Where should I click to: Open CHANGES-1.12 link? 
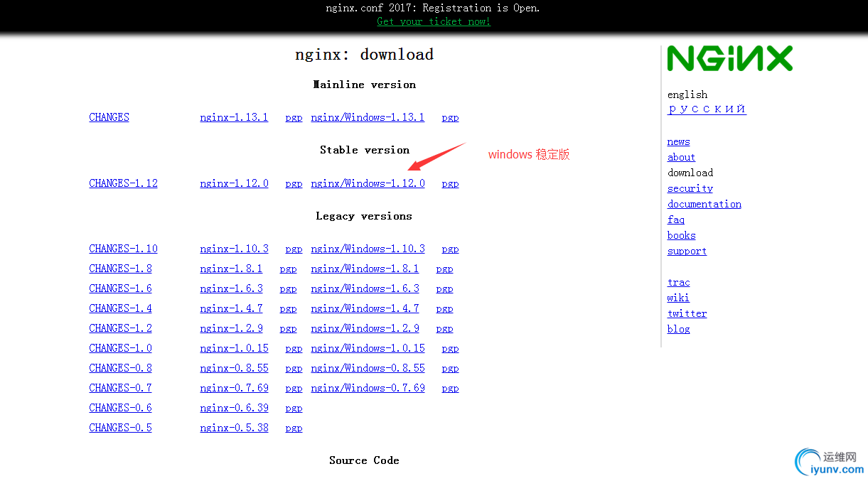pos(123,183)
